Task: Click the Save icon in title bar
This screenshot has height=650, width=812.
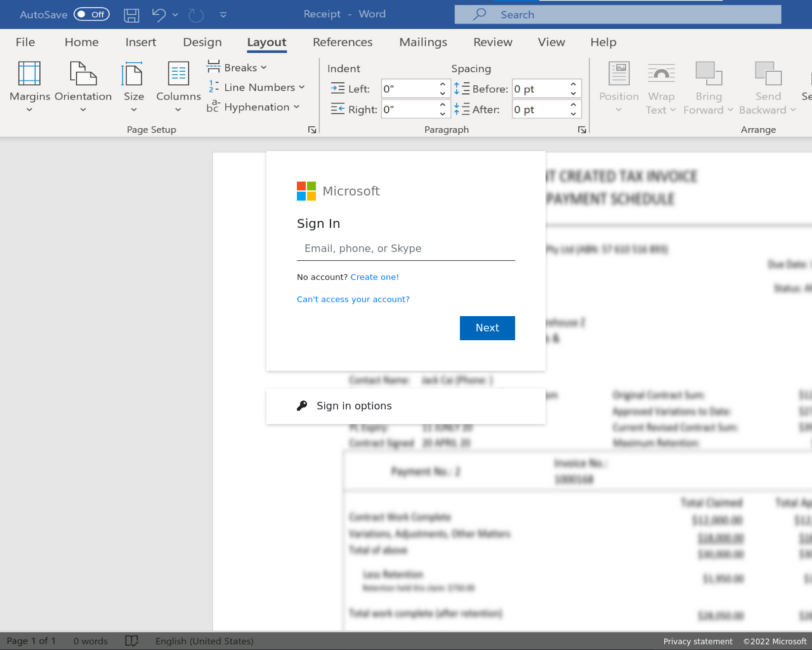Action: coord(131,15)
